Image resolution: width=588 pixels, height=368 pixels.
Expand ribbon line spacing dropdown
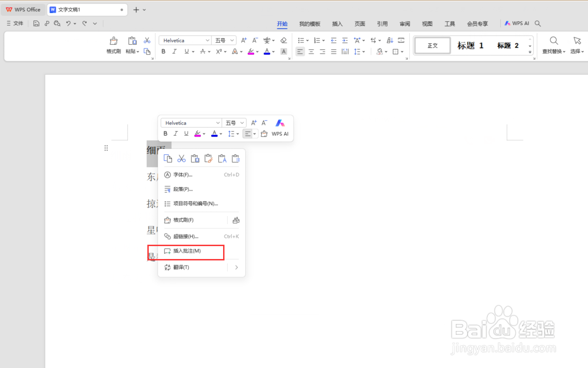364,52
